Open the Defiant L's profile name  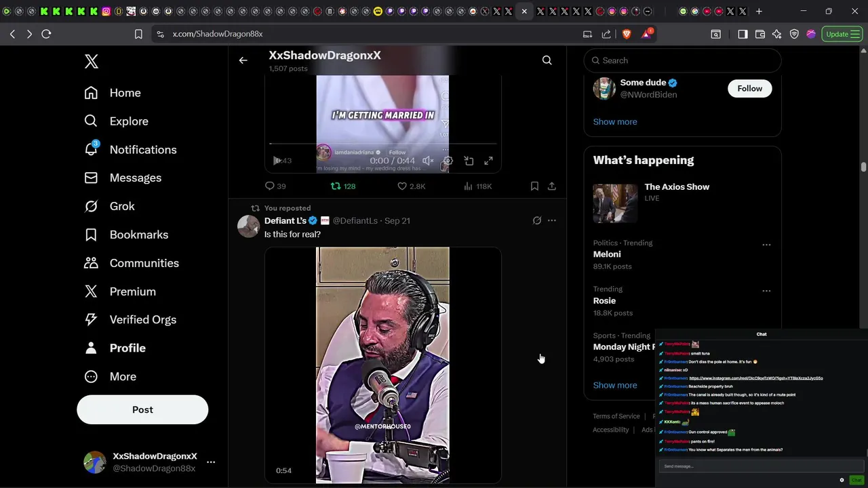tap(285, 221)
